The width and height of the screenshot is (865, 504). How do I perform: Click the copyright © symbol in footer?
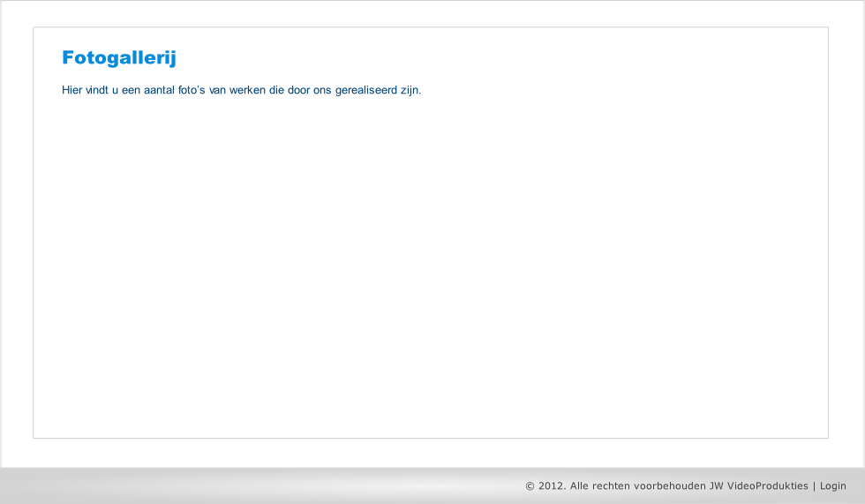[530, 485]
